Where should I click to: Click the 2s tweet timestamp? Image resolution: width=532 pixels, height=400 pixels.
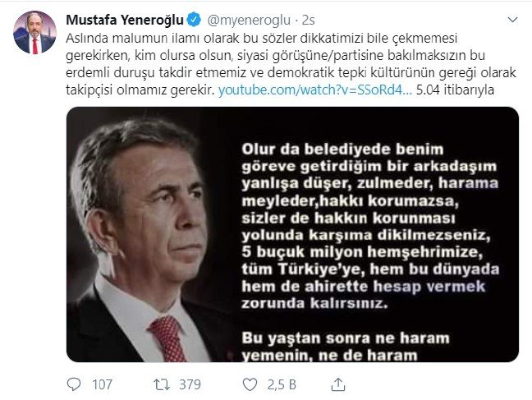pos(308,21)
